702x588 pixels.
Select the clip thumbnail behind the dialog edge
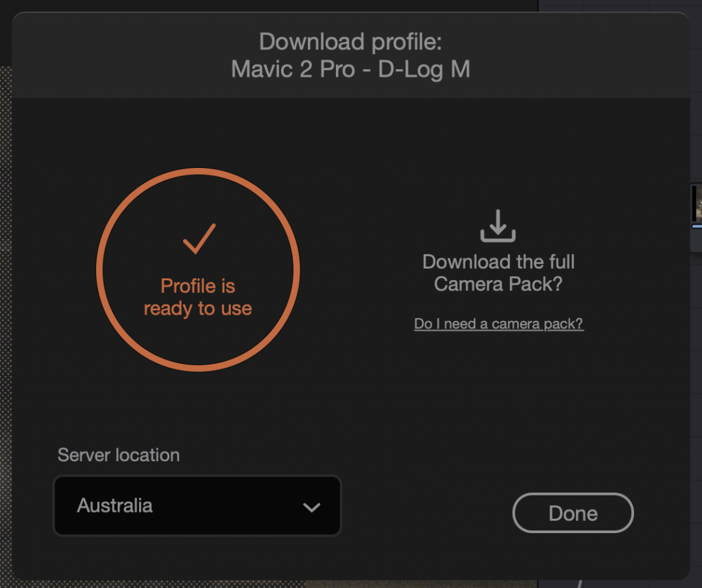[697, 203]
